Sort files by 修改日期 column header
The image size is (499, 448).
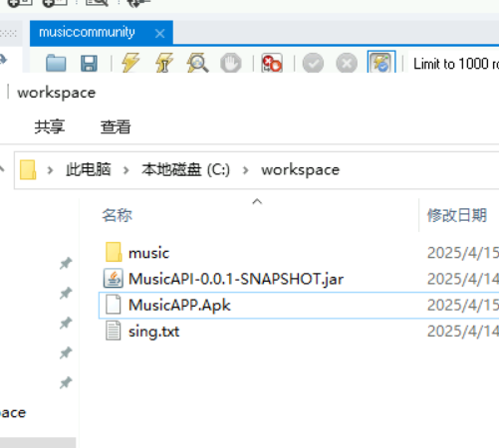[x=457, y=215]
